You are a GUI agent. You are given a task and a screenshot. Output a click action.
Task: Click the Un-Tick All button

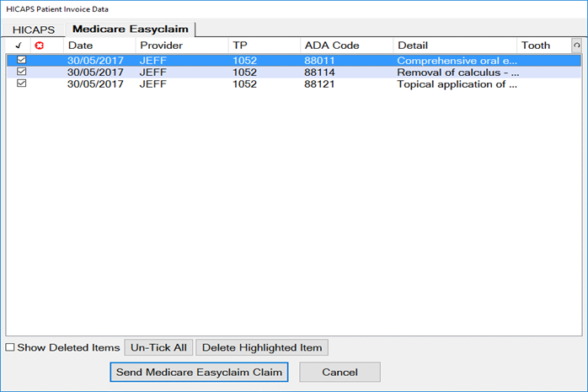point(158,347)
